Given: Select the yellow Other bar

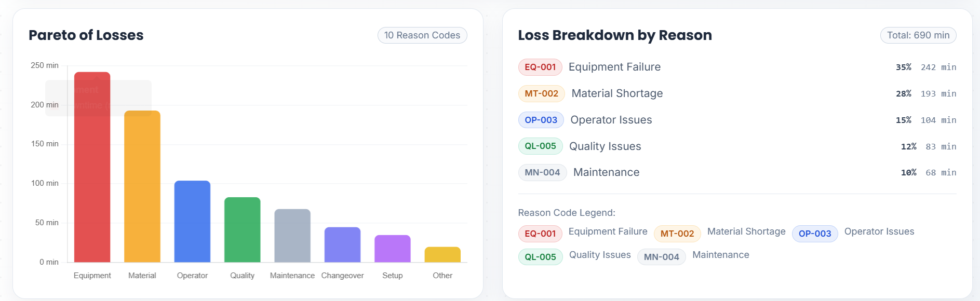Looking at the screenshot, I should click(442, 255).
